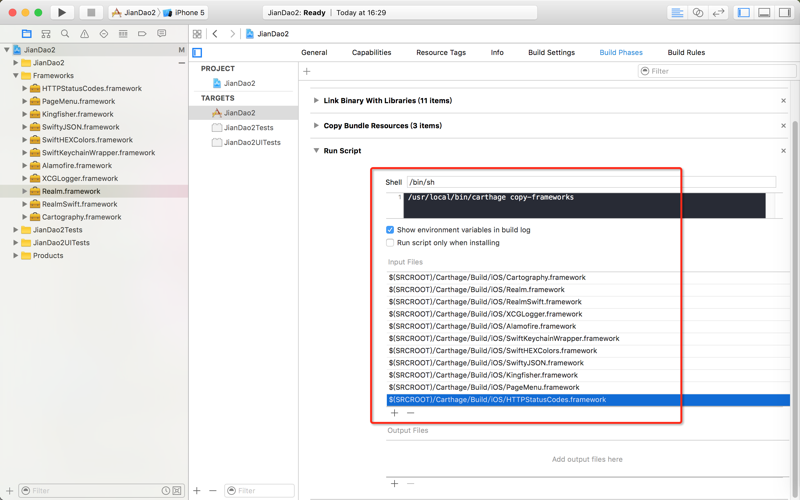Delete the Link Binary With Libraries phase
Image resolution: width=800 pixels, height=500 pixels.
(x=783, y=101)
